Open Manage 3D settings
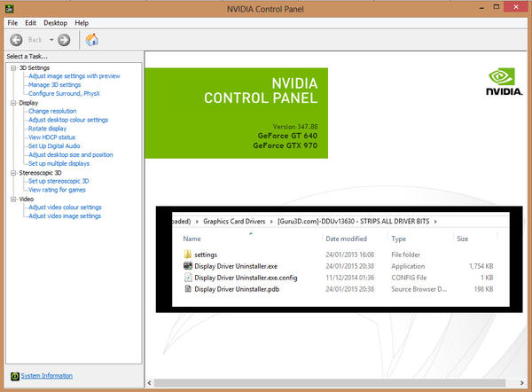Viewport: 532px width, 392px height. [x=55, y=85]
